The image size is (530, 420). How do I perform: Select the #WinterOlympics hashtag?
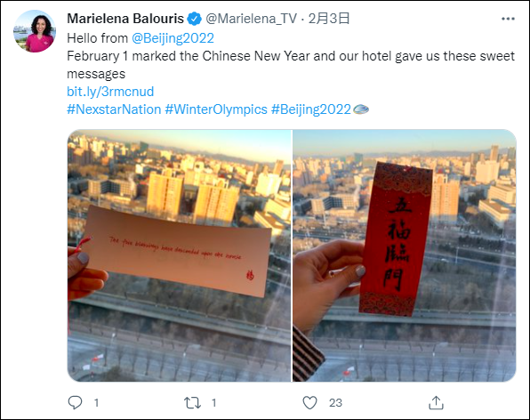[x=216, y=109]
